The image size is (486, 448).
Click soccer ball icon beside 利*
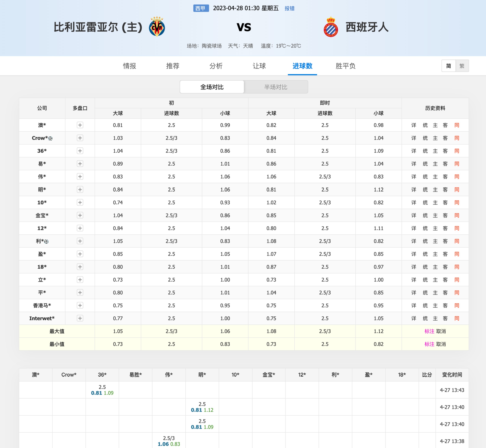coord(46,242)
